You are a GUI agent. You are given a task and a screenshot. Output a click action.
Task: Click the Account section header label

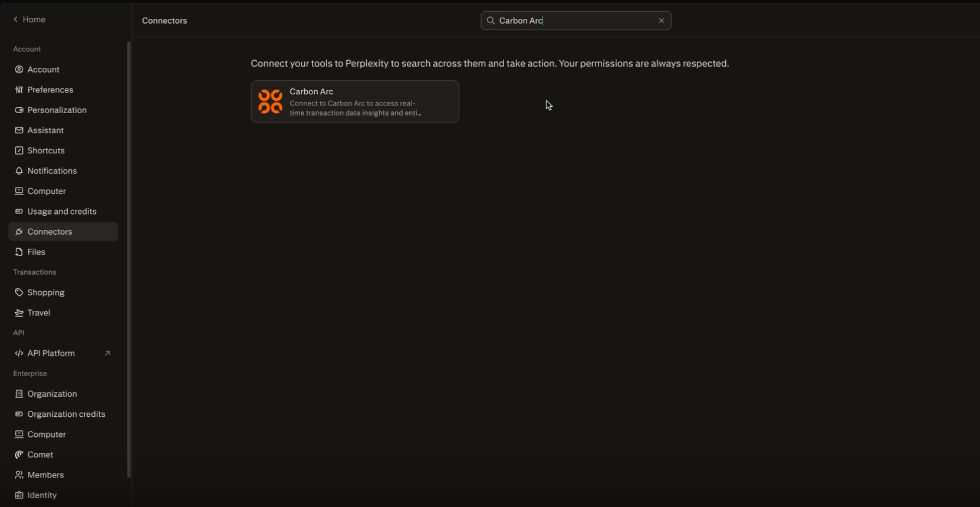[x=27, y=49]
